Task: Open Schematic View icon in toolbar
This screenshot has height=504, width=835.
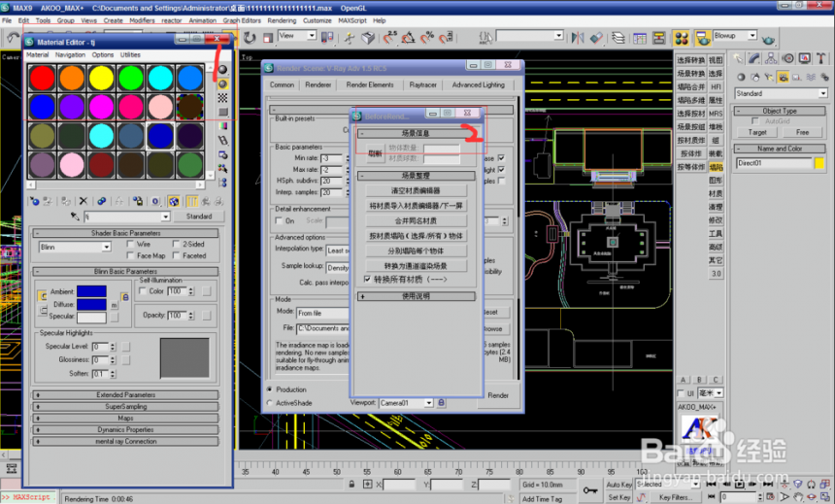Action: [x=658, y=37]
